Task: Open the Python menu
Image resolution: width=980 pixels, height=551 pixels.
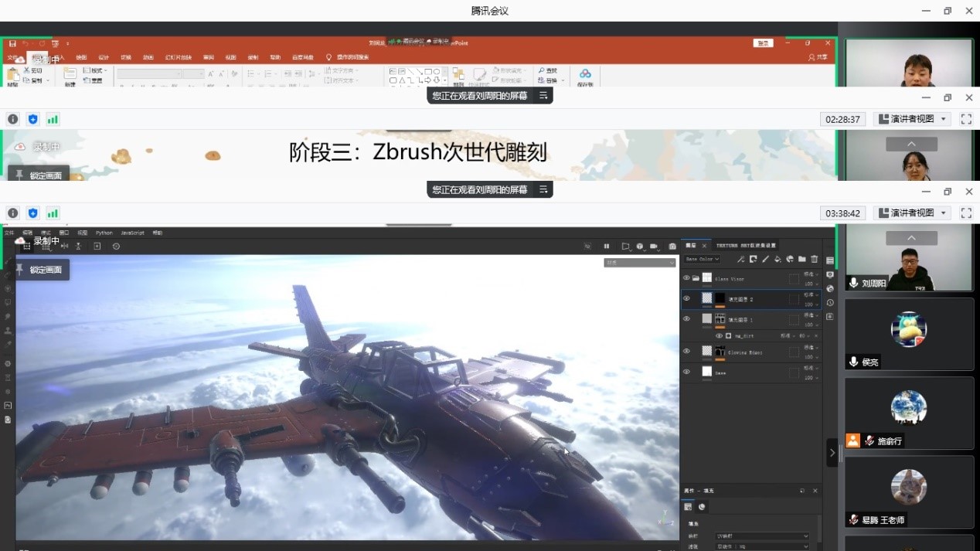Action: click(x=104, y=233)
